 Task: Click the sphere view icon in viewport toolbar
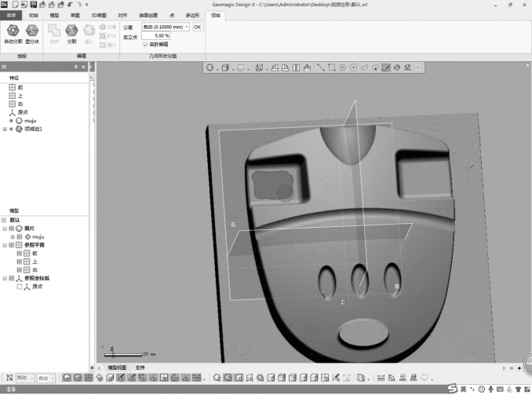(210, 68)
